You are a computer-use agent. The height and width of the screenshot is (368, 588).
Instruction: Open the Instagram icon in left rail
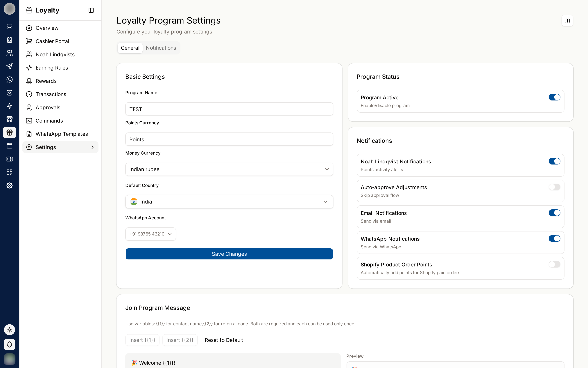pos(10,93)
